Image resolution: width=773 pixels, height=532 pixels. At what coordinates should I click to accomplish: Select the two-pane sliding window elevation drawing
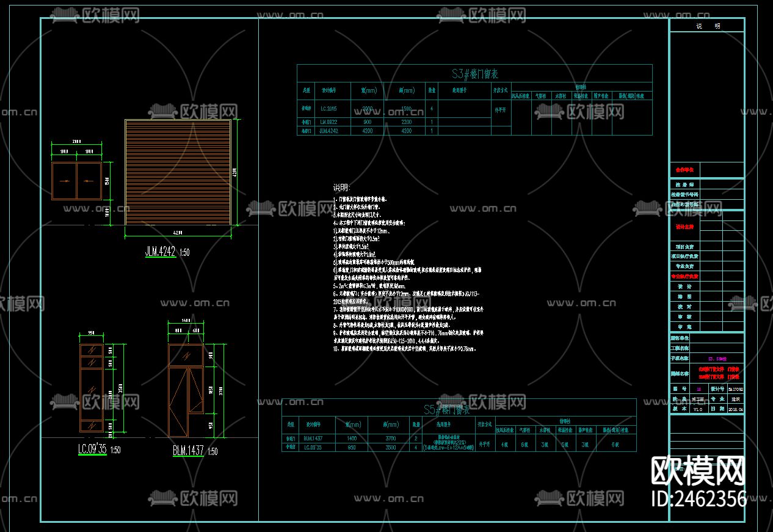76,181
